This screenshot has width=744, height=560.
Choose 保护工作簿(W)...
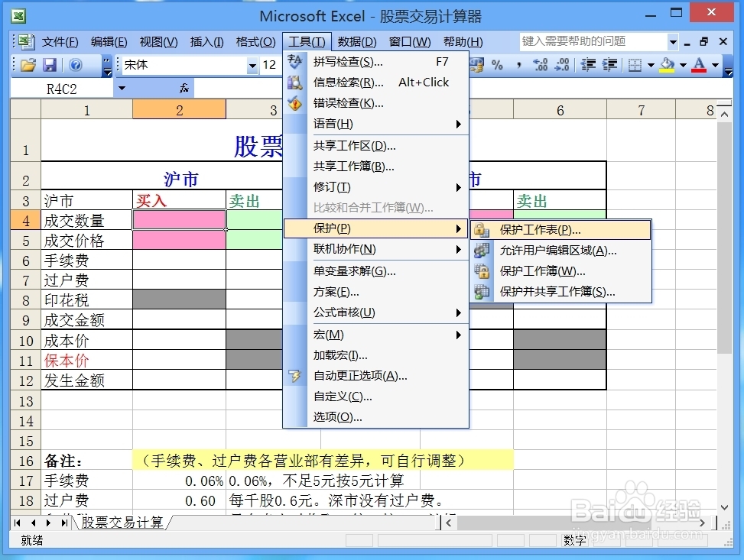[x=560, y=270]
